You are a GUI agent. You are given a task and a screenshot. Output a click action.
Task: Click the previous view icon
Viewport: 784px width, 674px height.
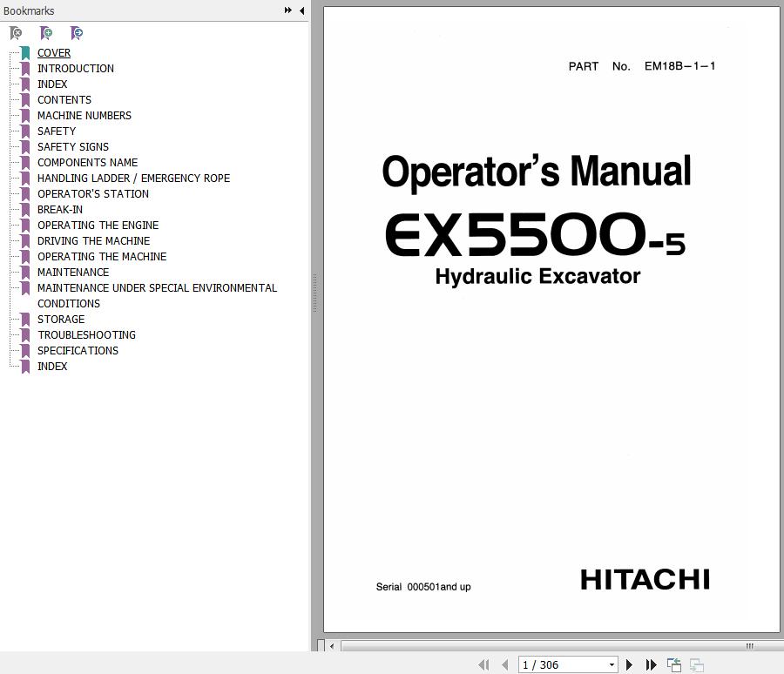674,664
